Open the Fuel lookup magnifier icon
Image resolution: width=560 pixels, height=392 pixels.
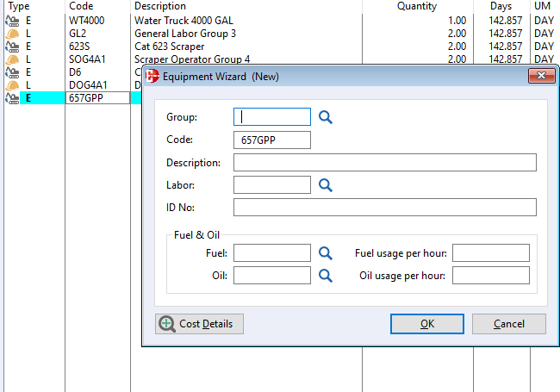pos(326,253)
